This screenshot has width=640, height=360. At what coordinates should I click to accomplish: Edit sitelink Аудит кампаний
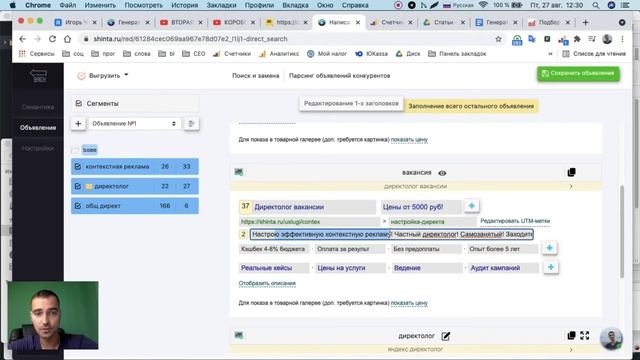tap(503, 268)
